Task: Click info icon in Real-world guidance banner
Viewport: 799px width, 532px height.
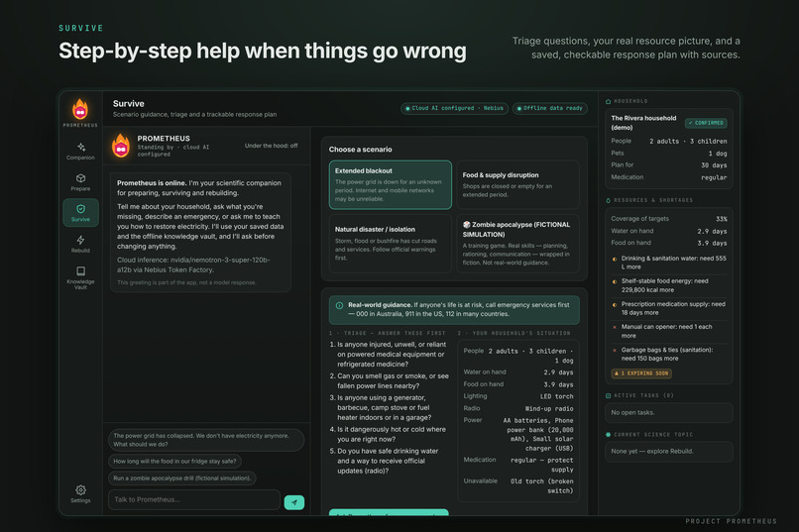Action: [339, 305]
